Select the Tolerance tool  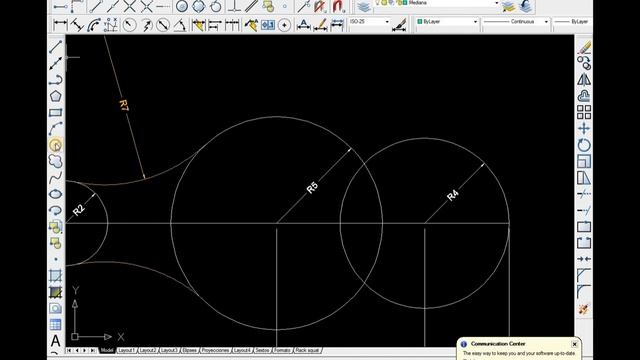click(x=268, y=25)
